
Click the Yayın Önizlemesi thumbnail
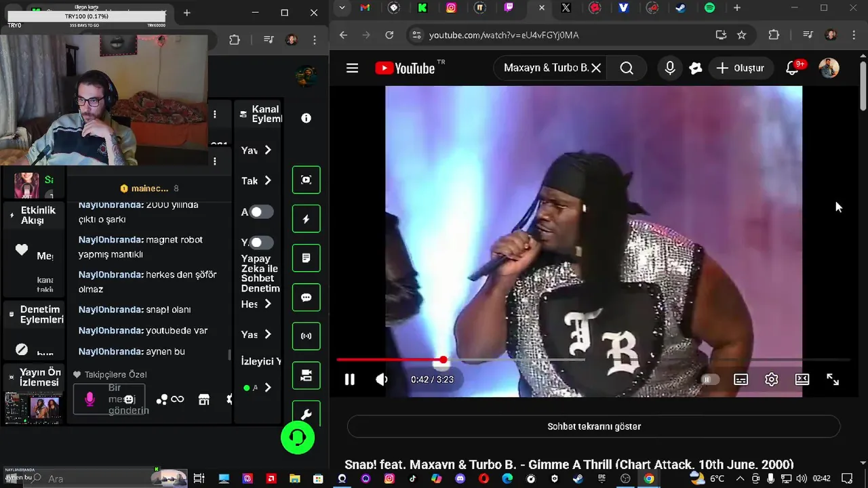[x=33, y=408]
